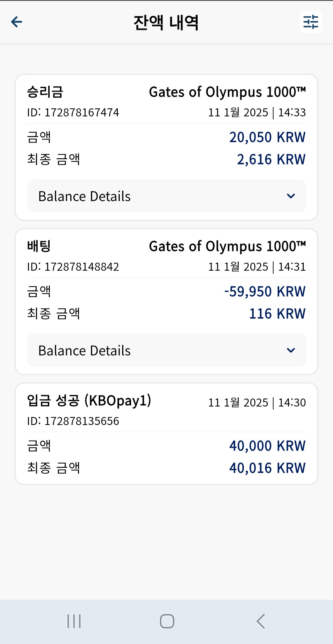This screenshot has width=333, height=644.
Task: Tap Gates of Olympus 1000 in the 배팅 card
Action: pyautogui.click(x=228, y=246)
